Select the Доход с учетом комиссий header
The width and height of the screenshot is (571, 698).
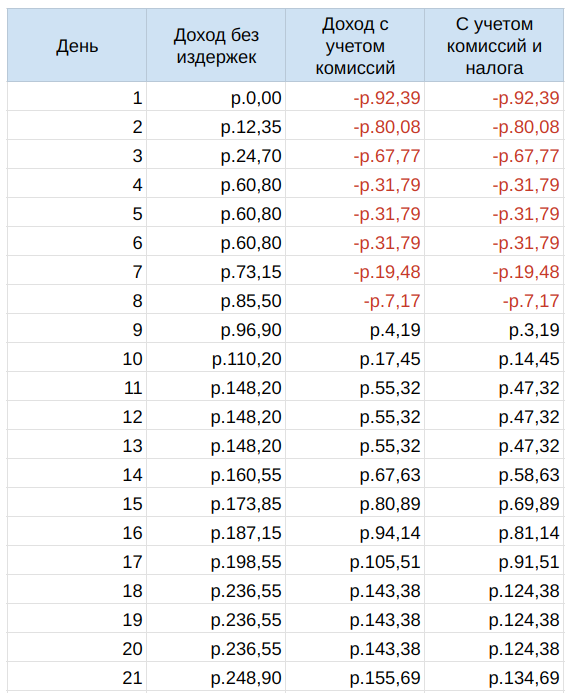[355, 45]
